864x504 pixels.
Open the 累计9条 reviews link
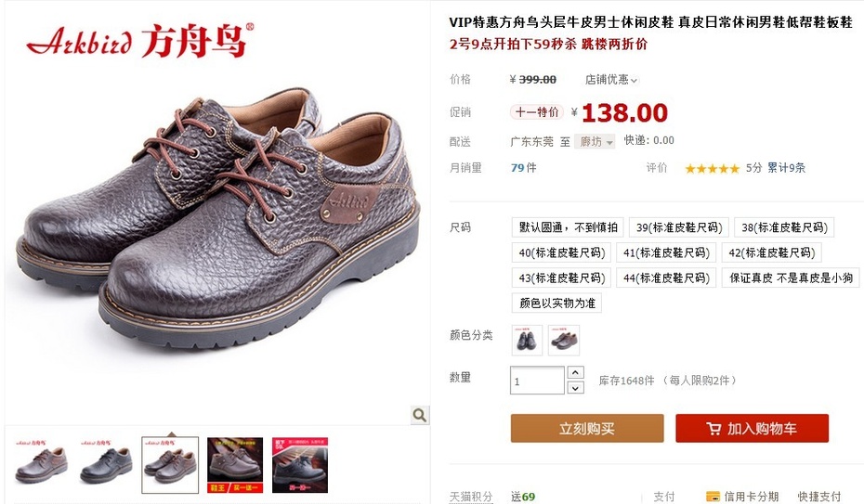(786, 168)
